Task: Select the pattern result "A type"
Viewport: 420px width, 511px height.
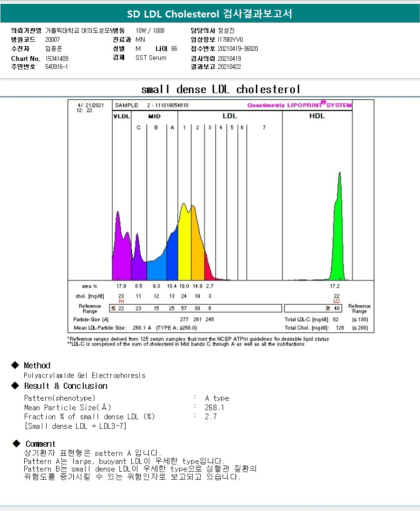Action: [x=217, y=398]
